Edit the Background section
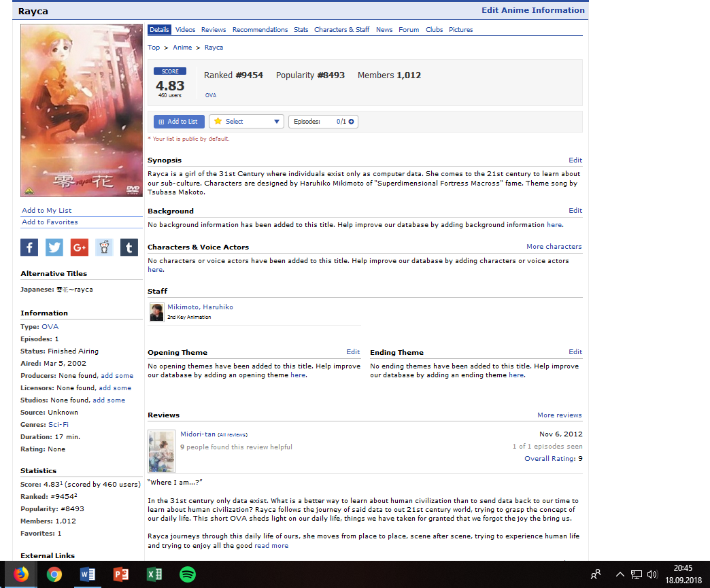 point(575,210)
